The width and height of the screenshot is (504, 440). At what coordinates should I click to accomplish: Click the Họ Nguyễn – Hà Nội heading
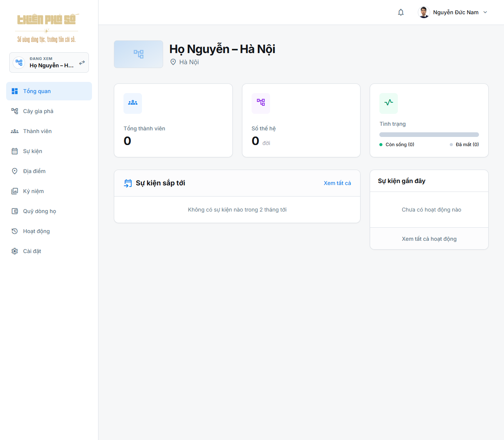coord(222,49)
